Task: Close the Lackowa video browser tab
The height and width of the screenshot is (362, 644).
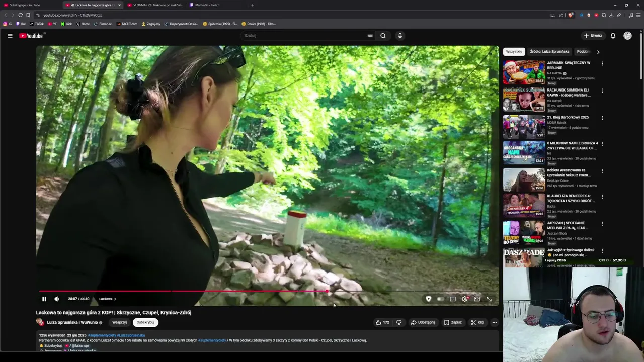Action: (119, 5)
